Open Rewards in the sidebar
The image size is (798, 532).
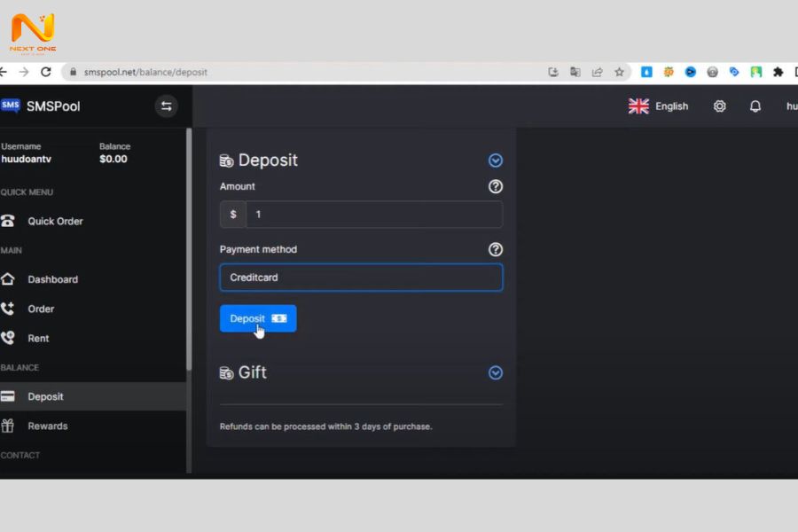(47, 426)
